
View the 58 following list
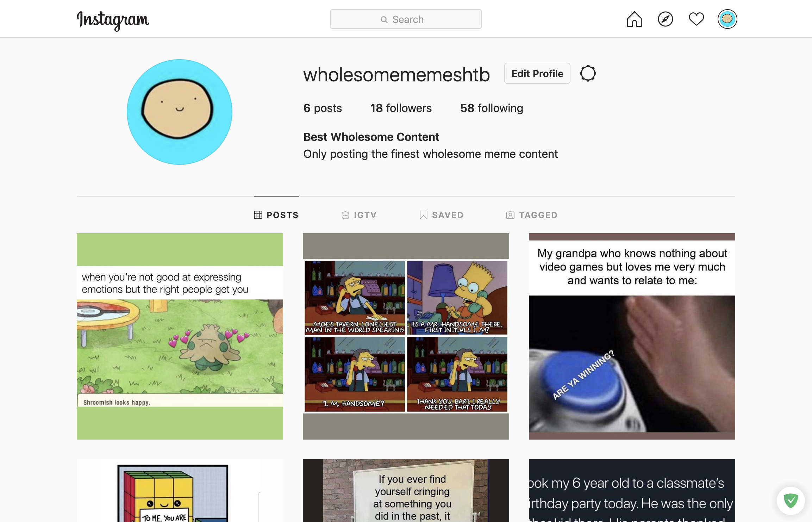pyautogui.click(x=492, y=108)
